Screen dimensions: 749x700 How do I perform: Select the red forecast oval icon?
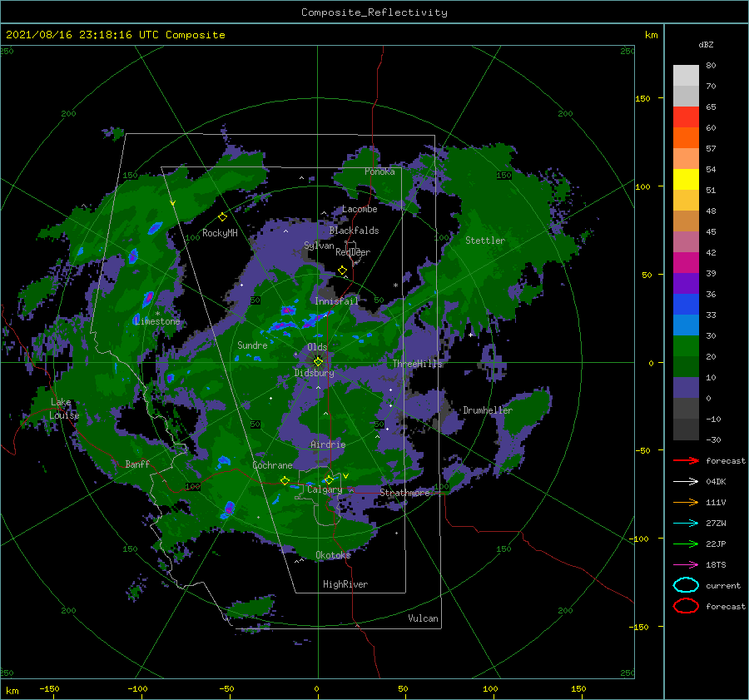point(686,606)
